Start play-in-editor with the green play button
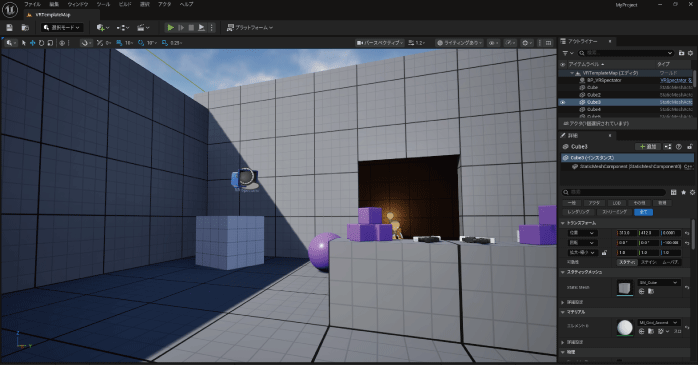This screenshot has width=698, height=365. [x=170, y=28]
